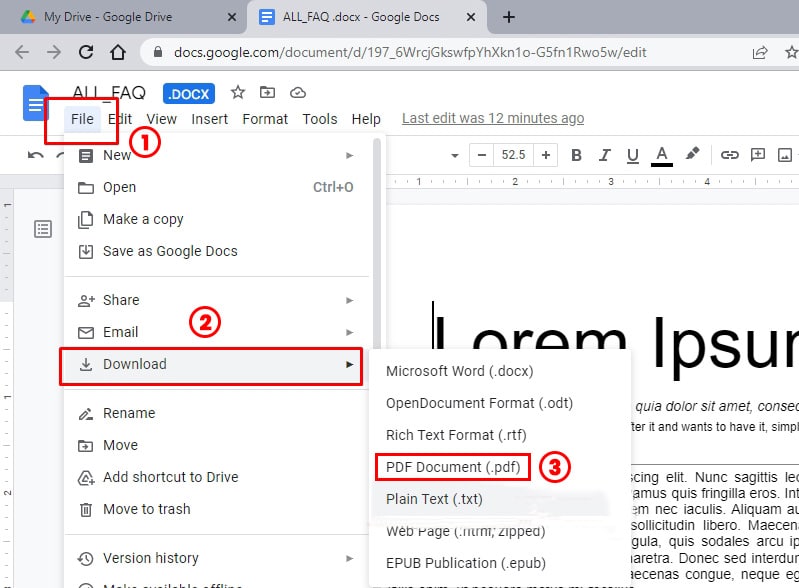Toggle underline formatting in toolbar

point(632,155)
